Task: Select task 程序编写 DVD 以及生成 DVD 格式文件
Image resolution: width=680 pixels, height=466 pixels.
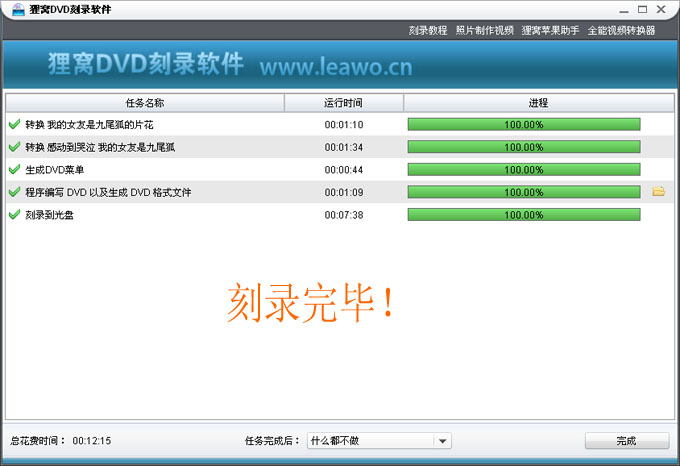Action: [108, 192]
